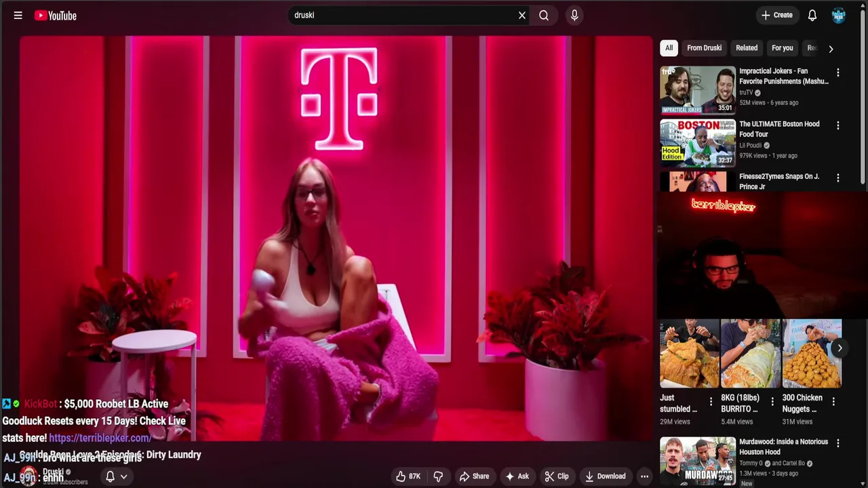Open the 300 Chicken Nuggets short thumbnail
This screenshot has height=488, width=868.
[x=812, y=353]
